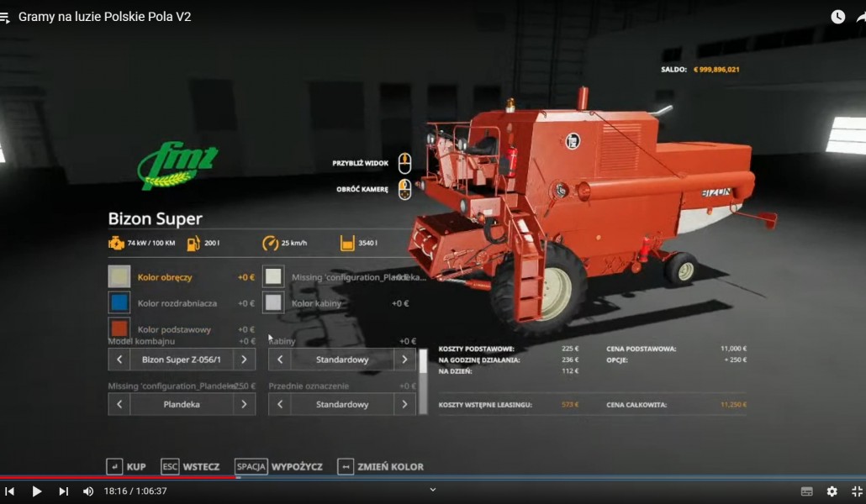This screenshot has width=866, height=504.
Task: Open YouTube settings gear
Action: [x=832, y=491]
